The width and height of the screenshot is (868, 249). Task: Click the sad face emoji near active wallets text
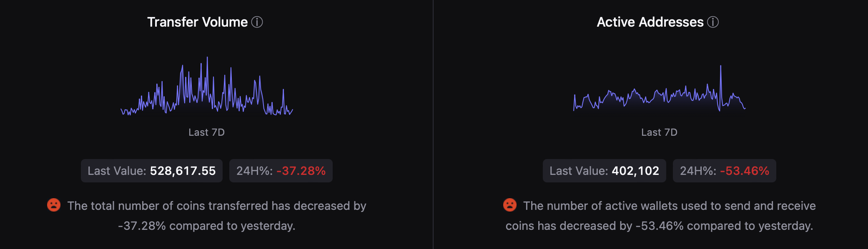click(x=509, y=205)
